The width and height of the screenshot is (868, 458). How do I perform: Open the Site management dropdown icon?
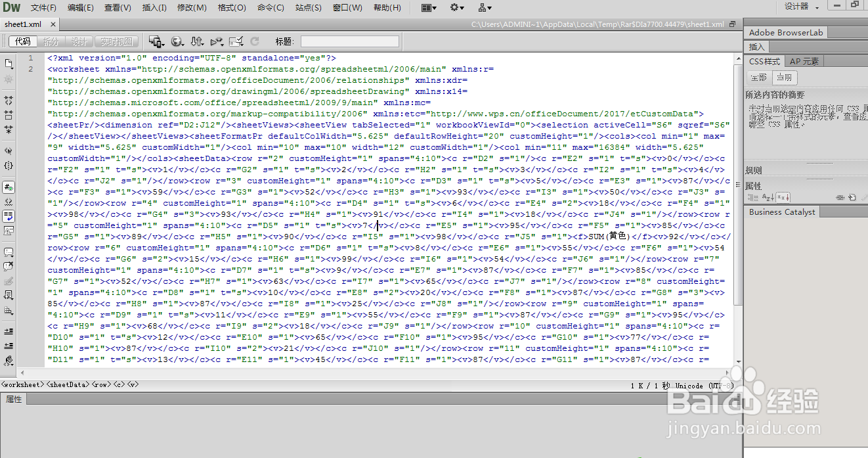[485, 8]
